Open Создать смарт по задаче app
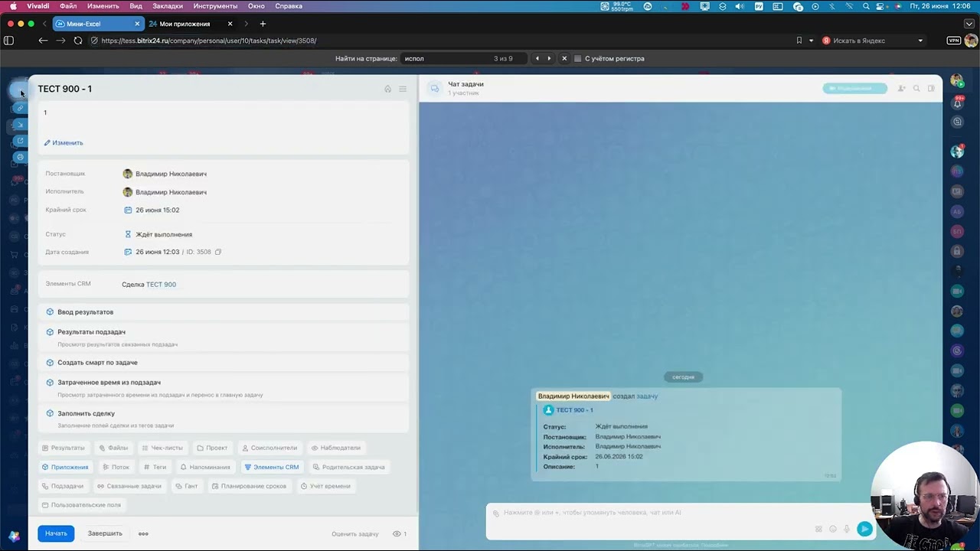This screenshot has height=551, width=980. pos(222,363)
